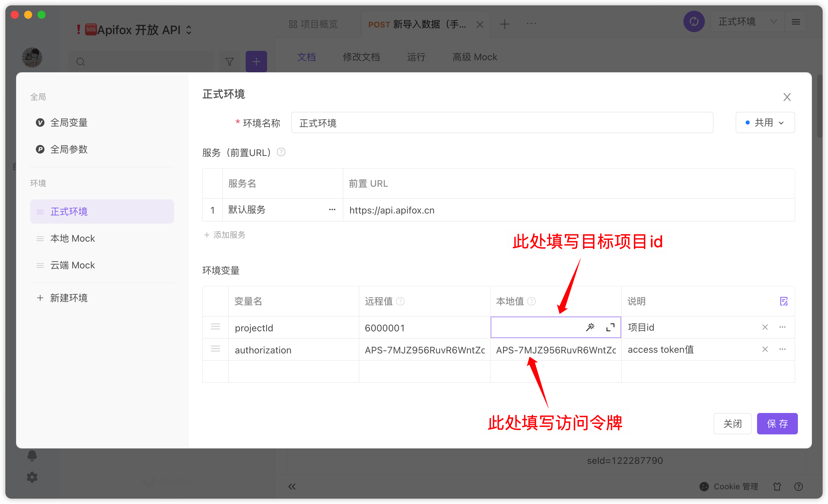Open tab overflow ellipsis menu

point(531,23)
